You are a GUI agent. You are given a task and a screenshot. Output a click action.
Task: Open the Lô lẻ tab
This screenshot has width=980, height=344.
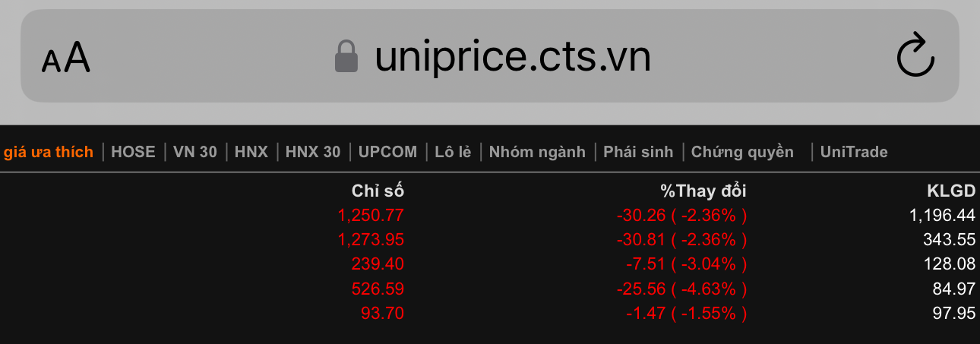pyautogui.click(x=454, y=152)
